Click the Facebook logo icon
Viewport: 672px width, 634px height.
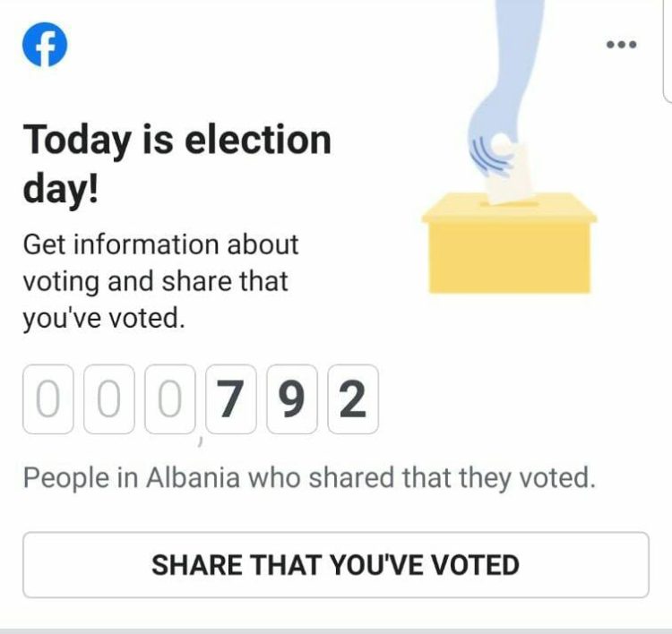45,45
